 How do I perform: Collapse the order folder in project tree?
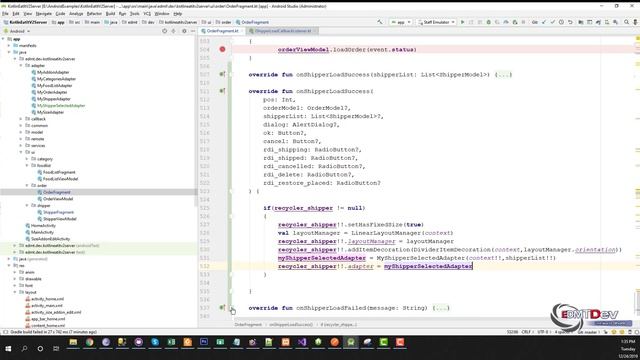(27, 185)
